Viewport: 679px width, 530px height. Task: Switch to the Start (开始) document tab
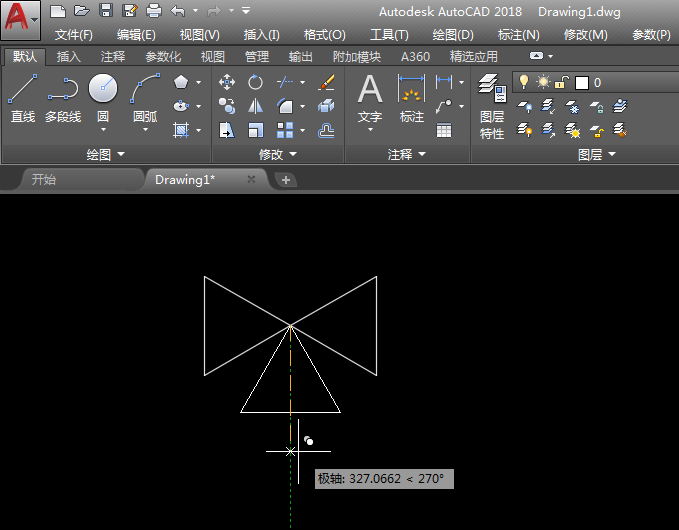point(44,180)
